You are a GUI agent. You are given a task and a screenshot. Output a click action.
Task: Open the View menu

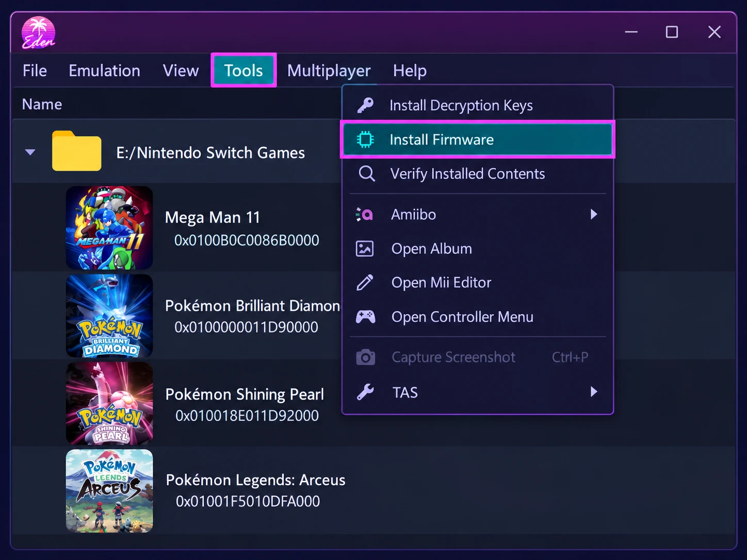181,71
